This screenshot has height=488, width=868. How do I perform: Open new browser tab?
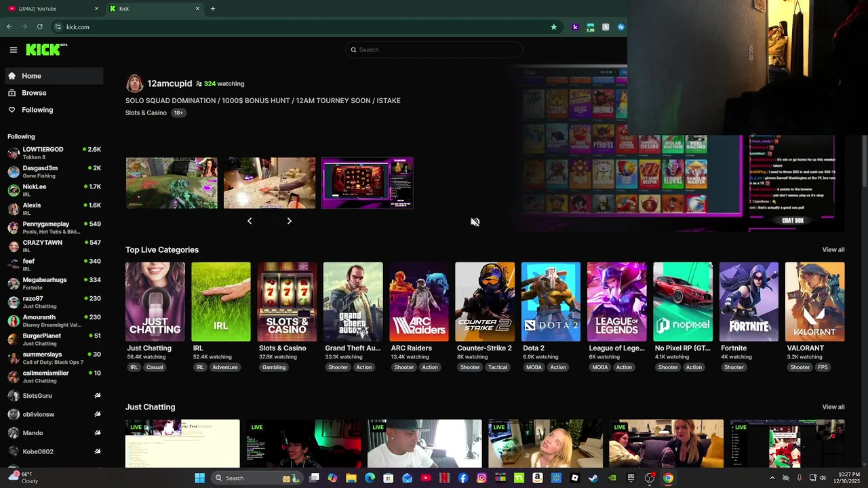213,9
